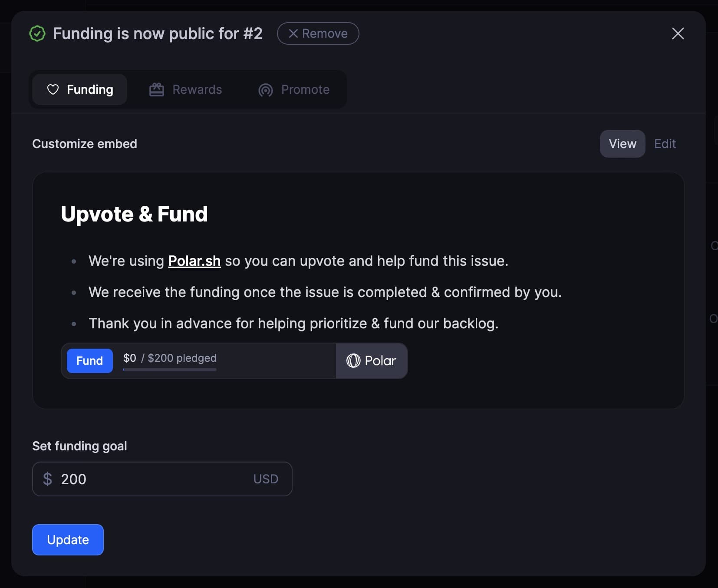The width and height of the screenshot is (718, 588).
Task: Click the USD currency label
Action: [266, 479]
